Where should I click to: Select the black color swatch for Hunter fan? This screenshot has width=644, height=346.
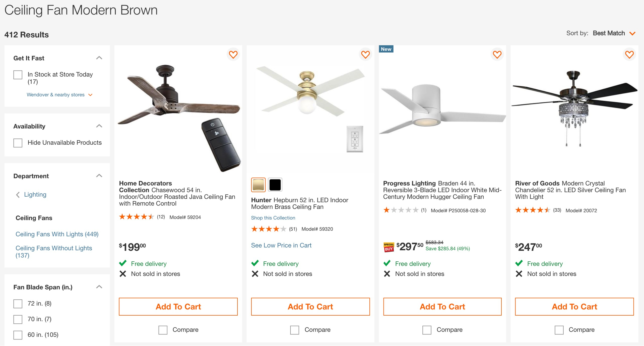click(x=275, y=185)
